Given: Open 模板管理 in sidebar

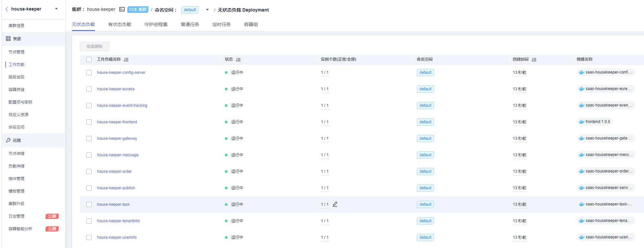Looking at the screenshot, I should [16, 191].
